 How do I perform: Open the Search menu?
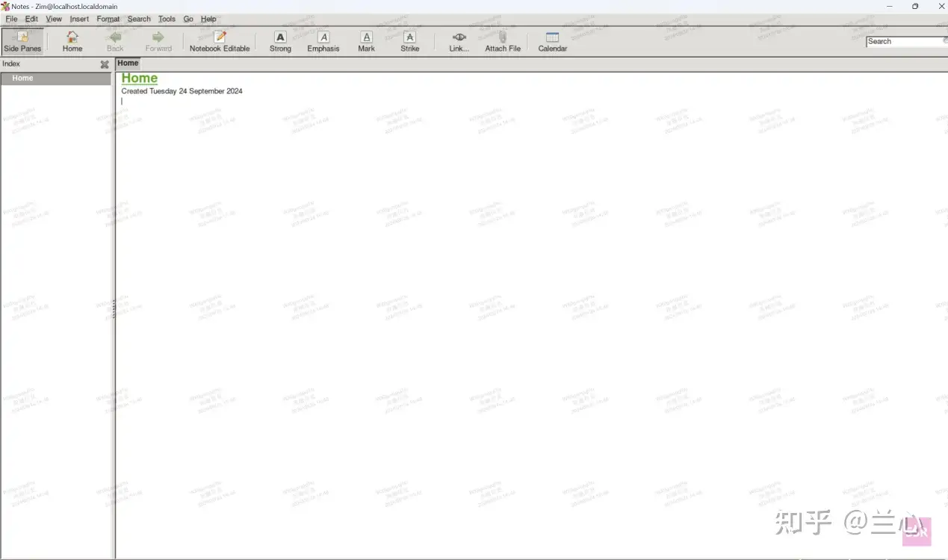(139, 19)
